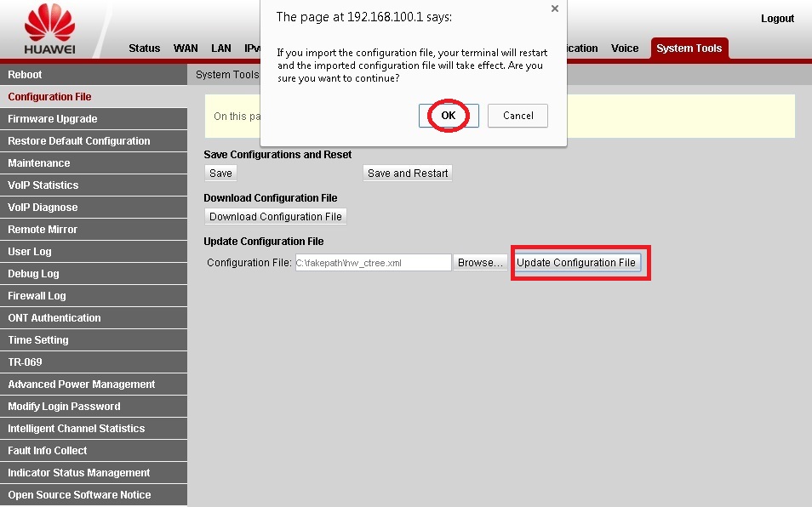Open Reboot in the sidebar
The image size is (812, 507).
25,75
